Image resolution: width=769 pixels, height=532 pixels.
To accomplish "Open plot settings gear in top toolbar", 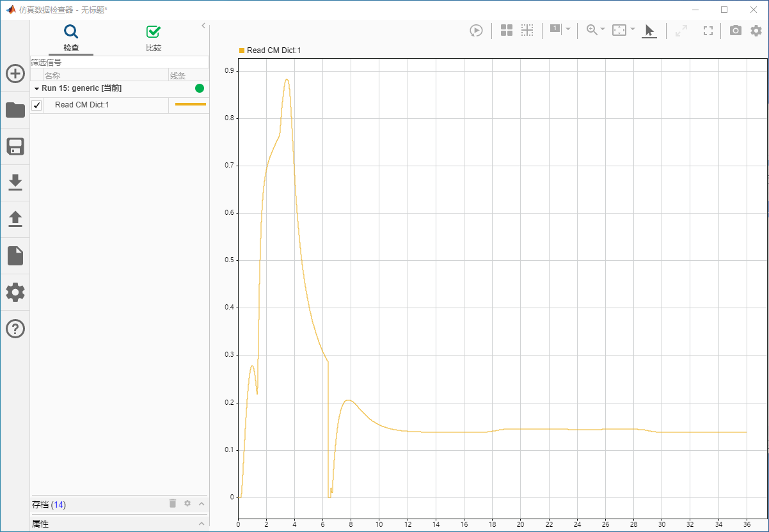I will pos(756,30).
